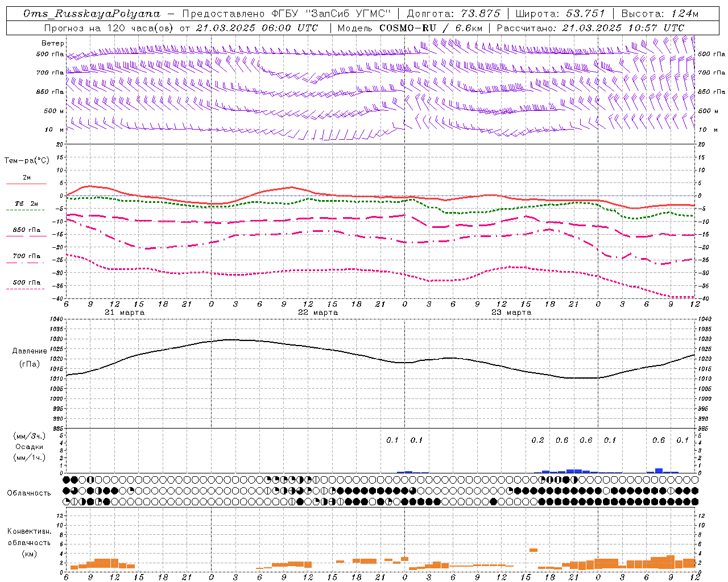This screenshot has height=582, width=728.
Task: Click the 'Высота: 124м' elevation value
Action: click(x=660, y=14)
